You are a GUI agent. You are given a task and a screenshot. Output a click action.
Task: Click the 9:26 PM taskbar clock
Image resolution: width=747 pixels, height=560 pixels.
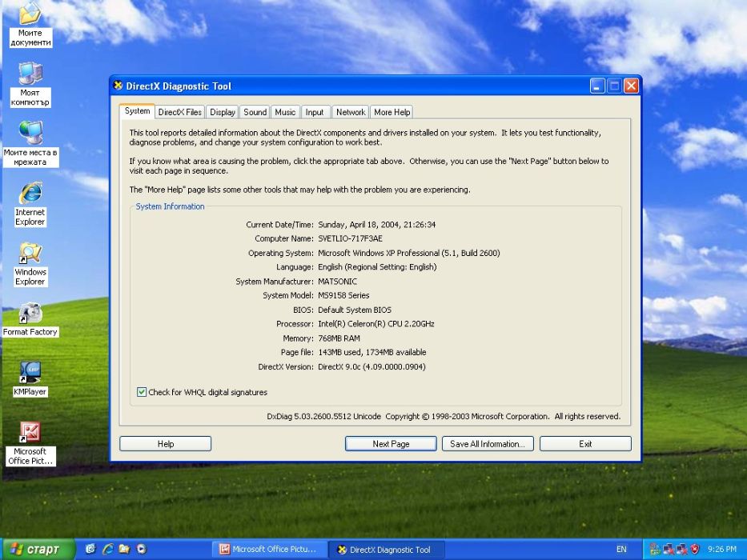click(x=721, y=549)
